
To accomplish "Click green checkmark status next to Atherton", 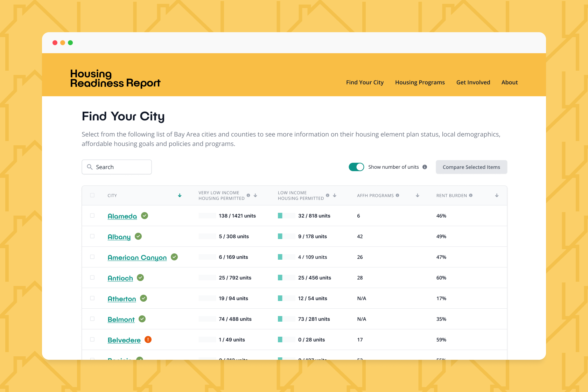I will click(143, 298).
